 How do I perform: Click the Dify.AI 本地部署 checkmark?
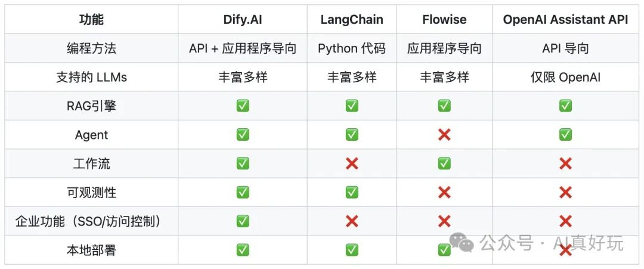(x=243, y=250)
